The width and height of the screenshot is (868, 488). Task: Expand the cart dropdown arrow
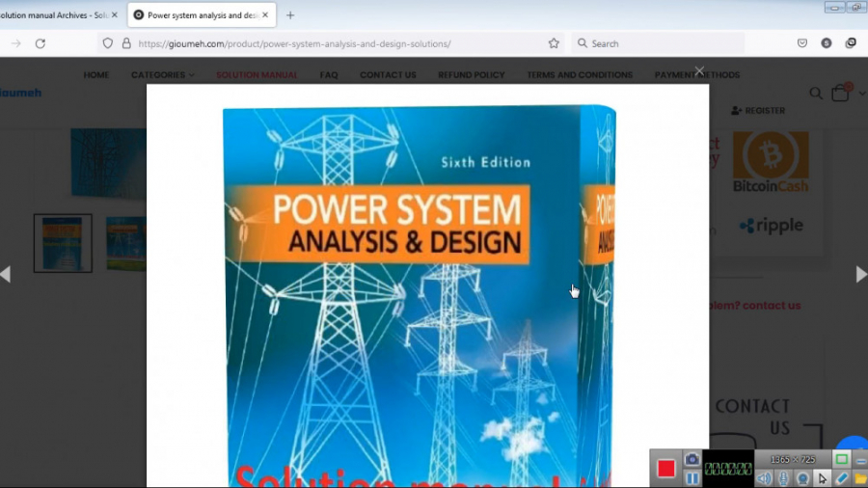pyautogui.click(x=862, y=94)
